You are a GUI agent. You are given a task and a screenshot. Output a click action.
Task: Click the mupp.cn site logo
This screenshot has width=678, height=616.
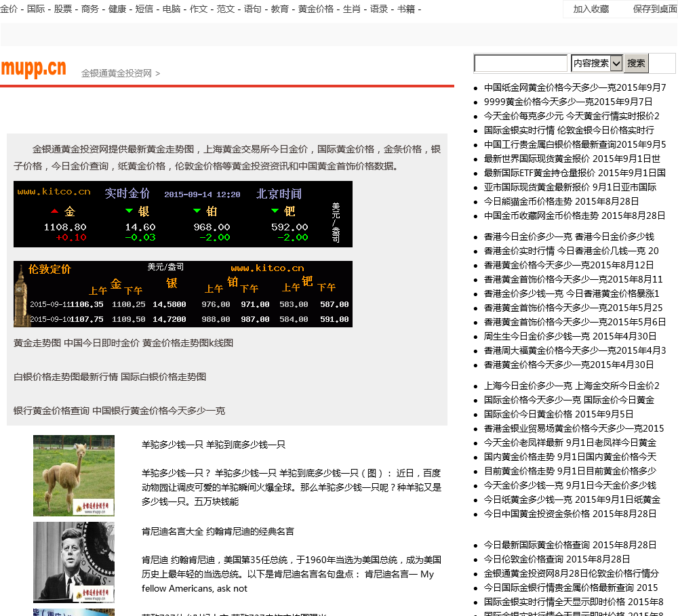(x=34, y=68)
